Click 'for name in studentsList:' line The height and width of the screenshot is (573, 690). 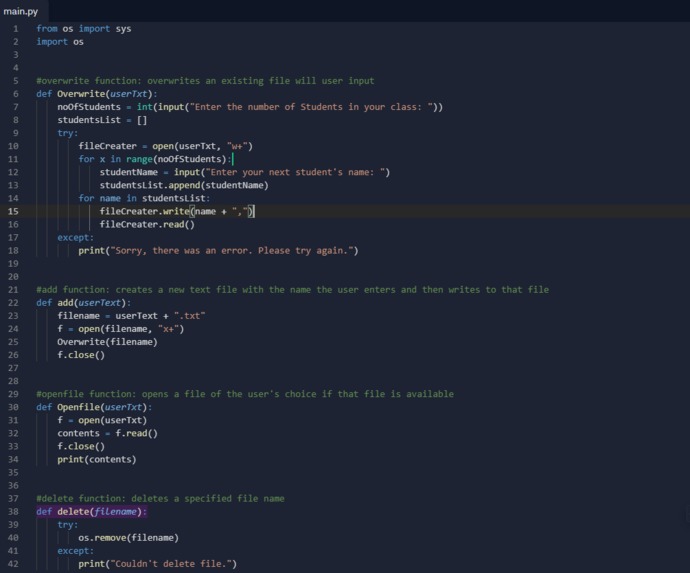click(144, 198)
